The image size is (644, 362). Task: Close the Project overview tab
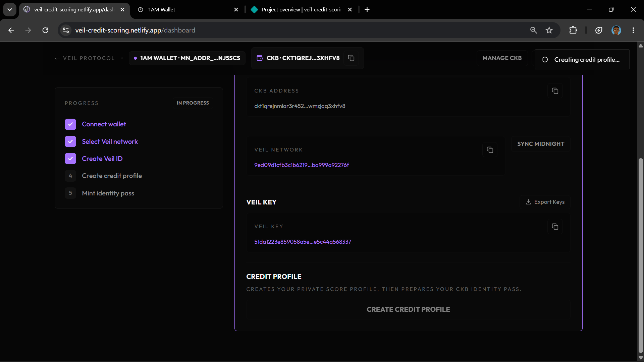pos(350,9)
